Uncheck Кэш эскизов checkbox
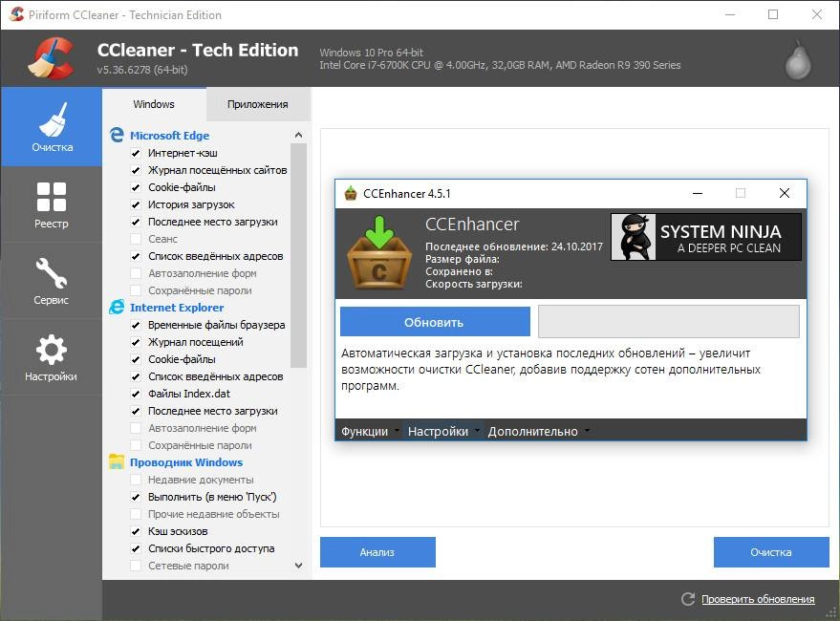The height and width of the screenshot is (621, 840). (136, 531)
